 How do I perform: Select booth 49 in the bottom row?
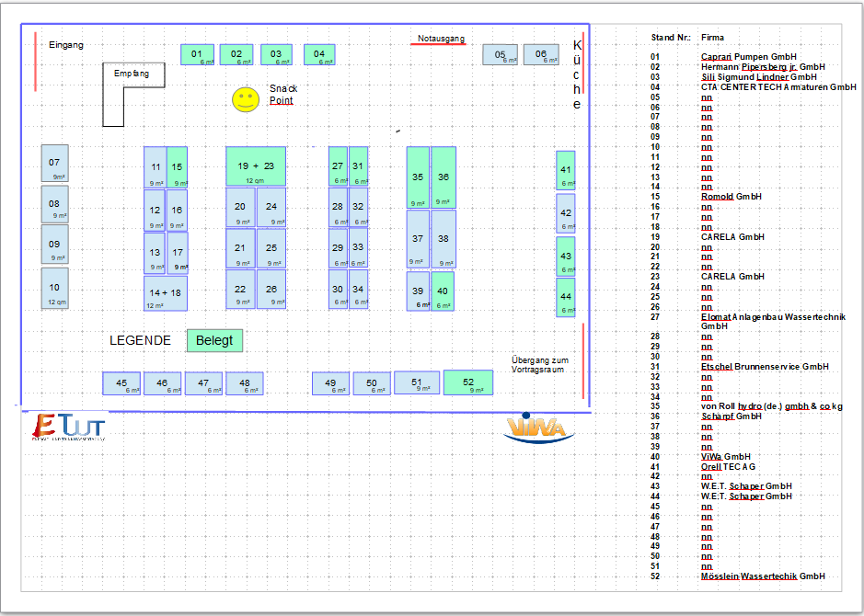[x=330, y=383]
